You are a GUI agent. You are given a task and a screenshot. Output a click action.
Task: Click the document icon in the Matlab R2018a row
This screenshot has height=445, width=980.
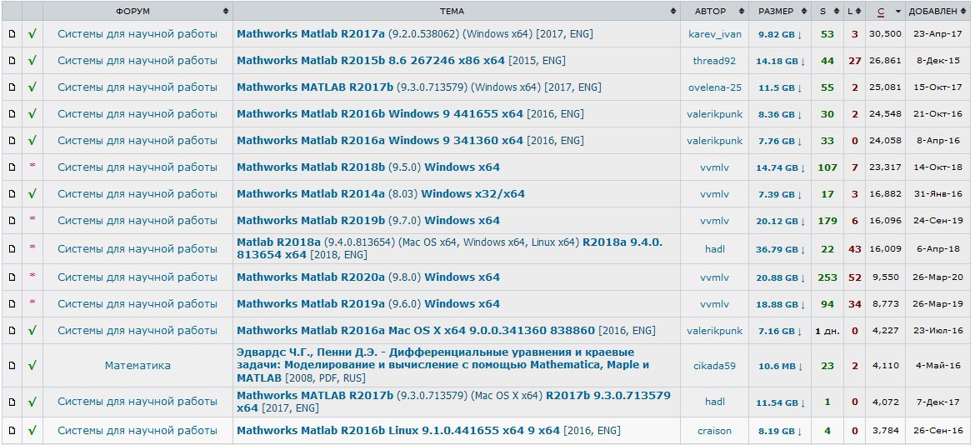[x=12, y=248]
